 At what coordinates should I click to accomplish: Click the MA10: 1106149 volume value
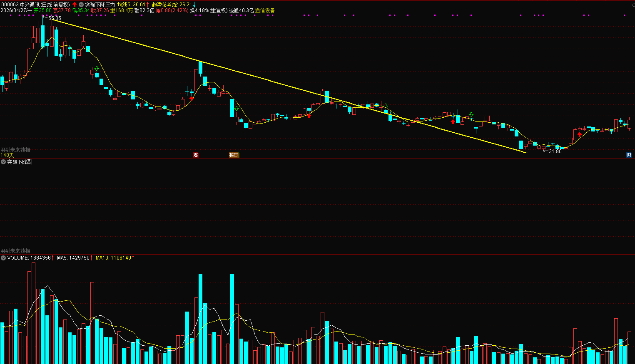coord(113,258)
